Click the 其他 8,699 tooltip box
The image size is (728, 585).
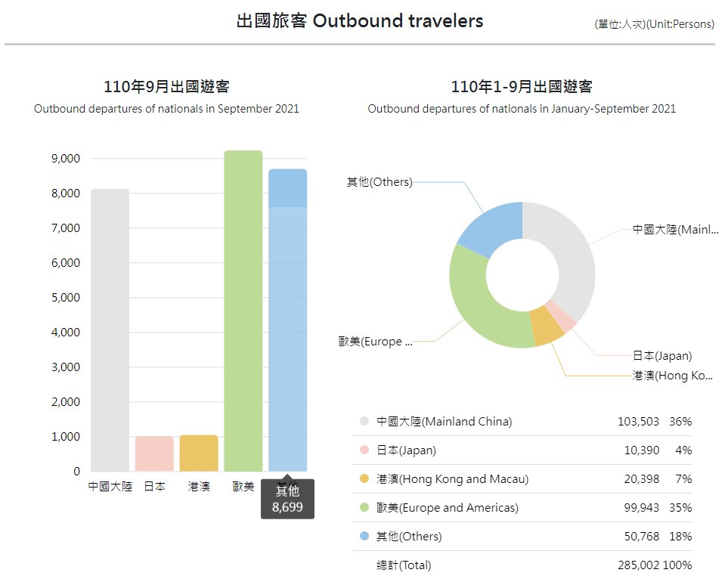[x=287, y=500]
